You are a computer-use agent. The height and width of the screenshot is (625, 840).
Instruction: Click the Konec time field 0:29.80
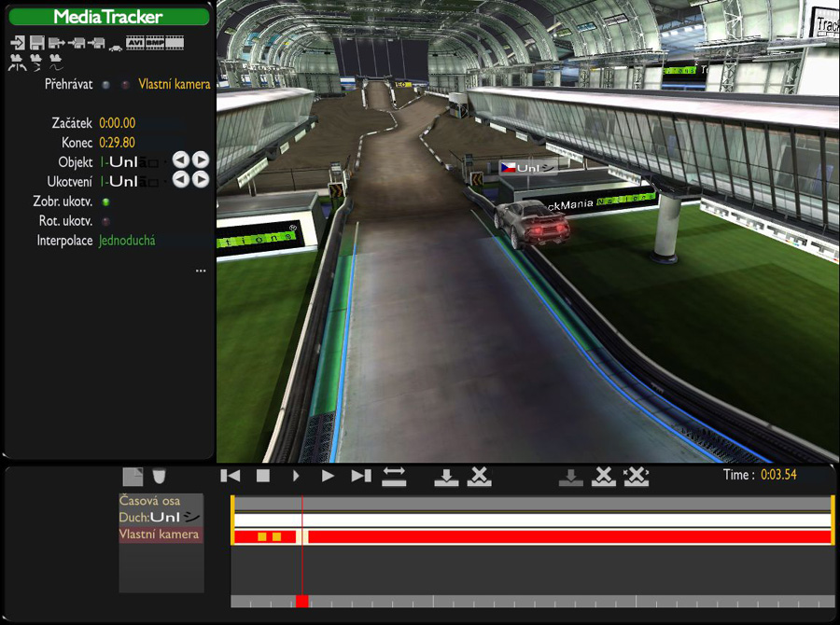click(118, 143)
